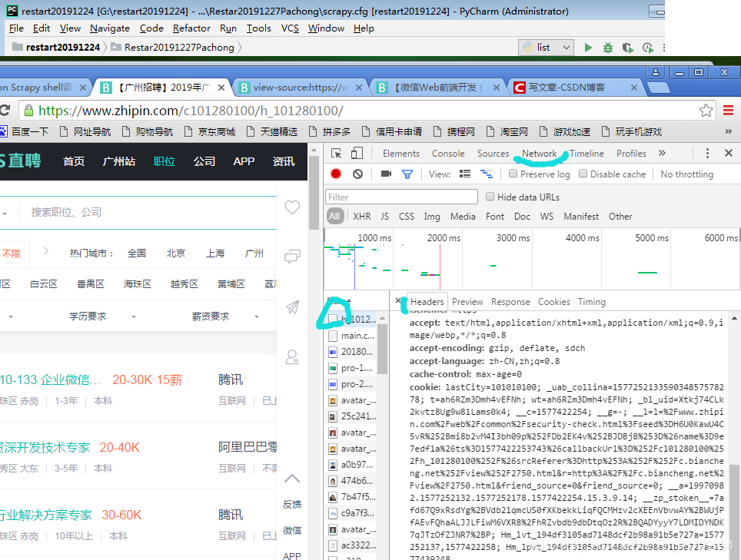Image resolution: width=741 pixels, height=560 pixels.
Task: Open the Preview tab of request details
Action: point(467,302)
